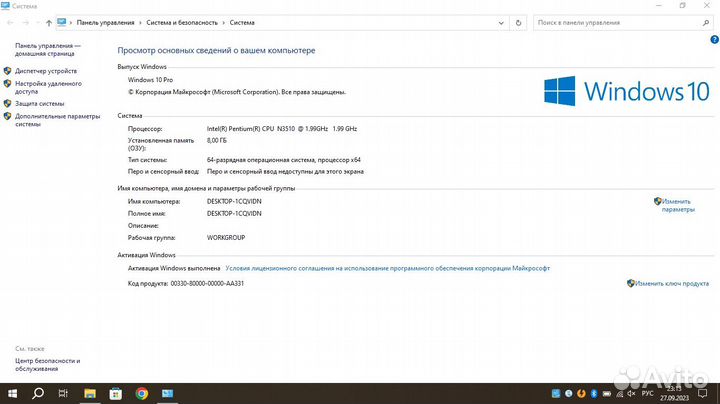720x404 pixels.
Task: Click the search magnifier in Control Panel search
Action: pos(706,22)
